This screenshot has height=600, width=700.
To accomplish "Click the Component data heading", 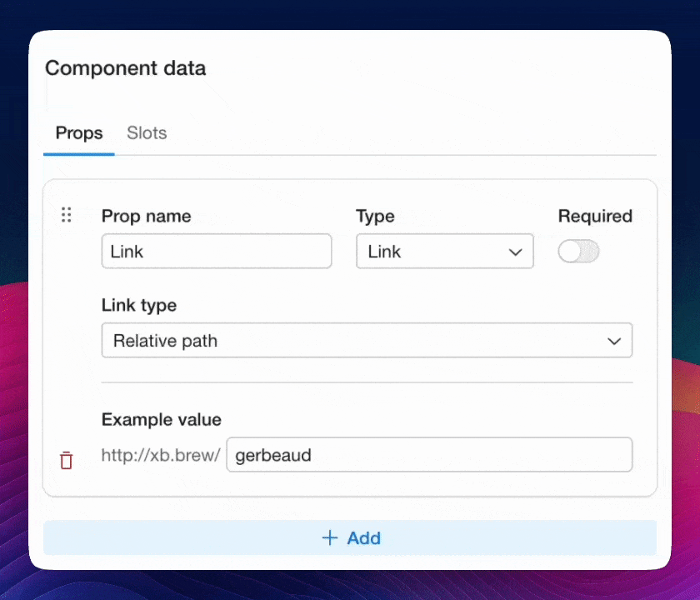I will pos(126,68).
